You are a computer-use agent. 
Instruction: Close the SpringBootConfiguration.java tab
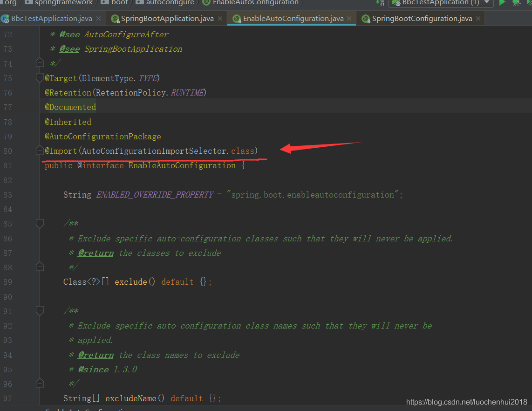click(477, 19)
